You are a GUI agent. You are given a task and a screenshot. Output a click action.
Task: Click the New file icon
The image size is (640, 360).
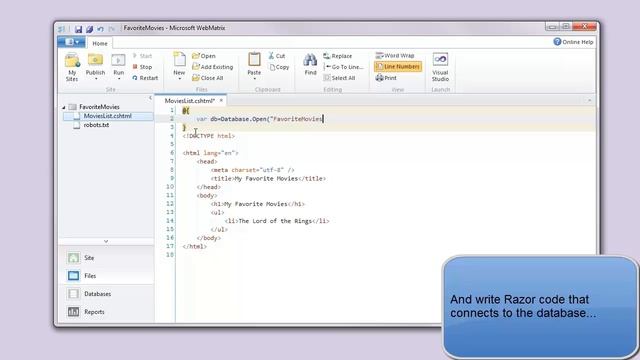(x=179, y=60)
